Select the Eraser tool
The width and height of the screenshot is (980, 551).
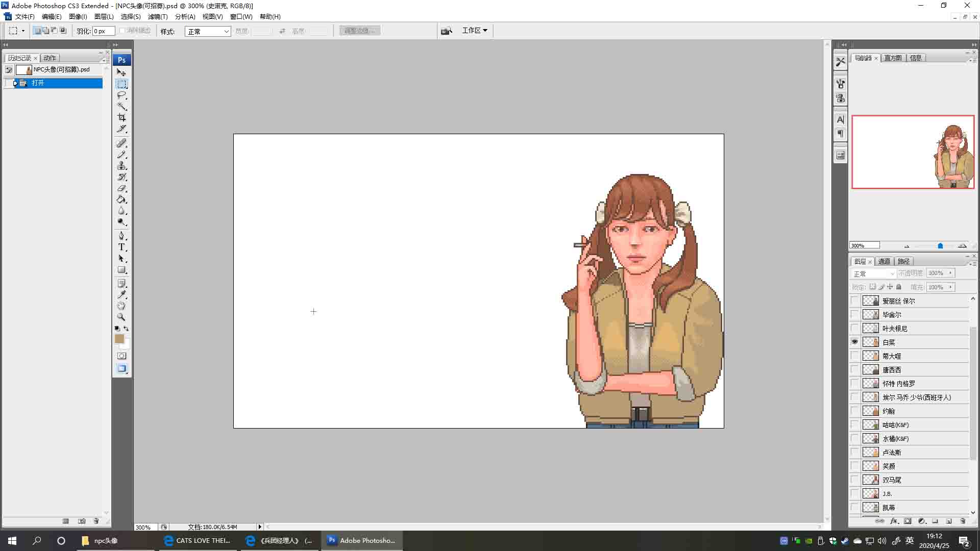tap(121, 188)
